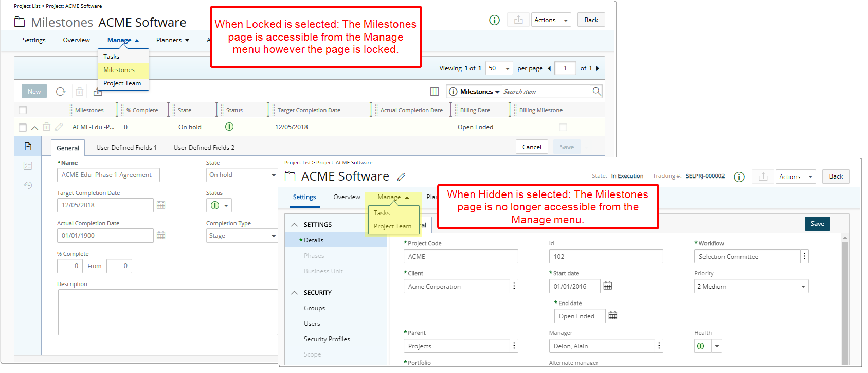Open the Overview tab in Milestones window
This screenshot has width=868, height=373.
pos(76,40)
